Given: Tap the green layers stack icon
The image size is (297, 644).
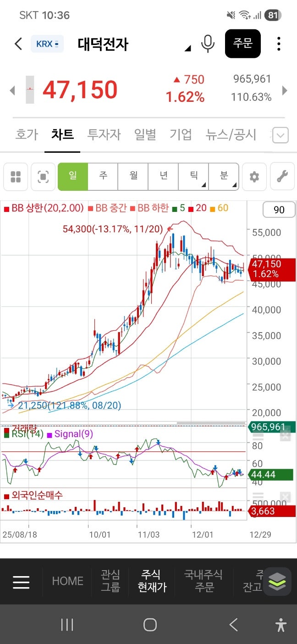Looking at the screenshot, I should click(277, 582).
